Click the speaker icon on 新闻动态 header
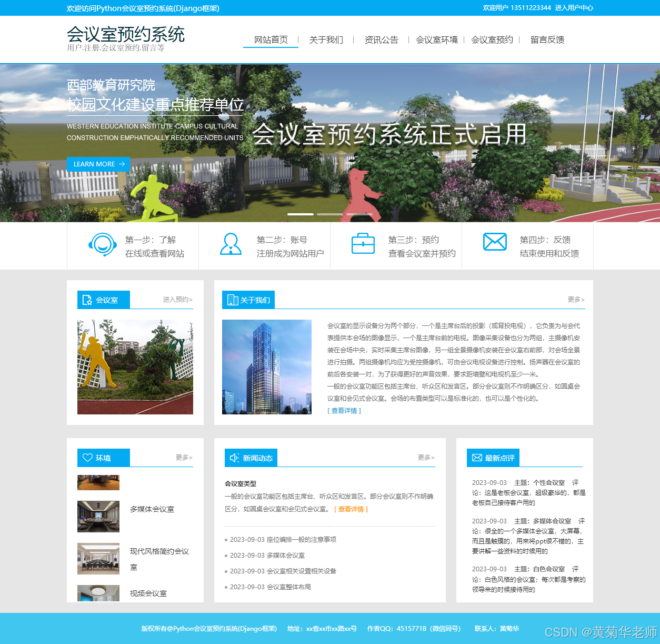 234,458
